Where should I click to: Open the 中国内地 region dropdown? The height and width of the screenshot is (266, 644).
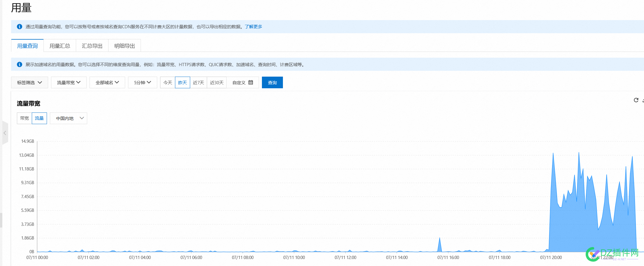pos(69,118)
